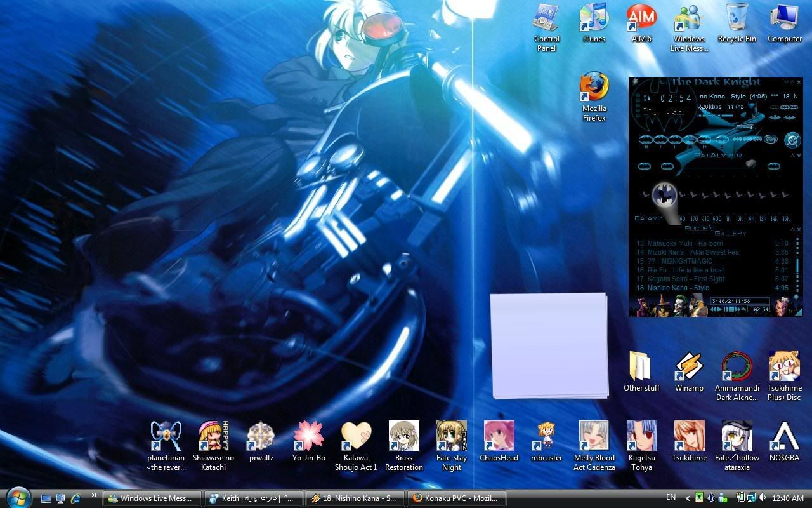This screenshot has width=812, height=508.
Task: Open the Other stuff folder
Action: [641, 367]
